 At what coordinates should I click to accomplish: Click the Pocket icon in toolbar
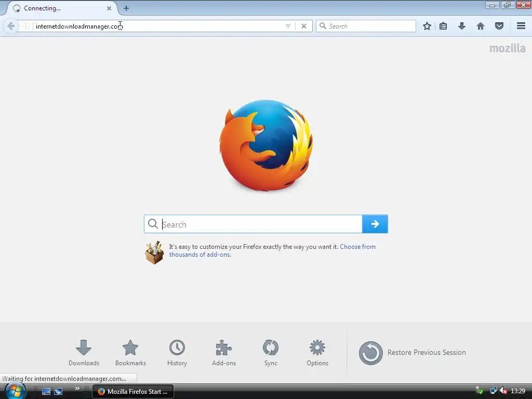499,26
